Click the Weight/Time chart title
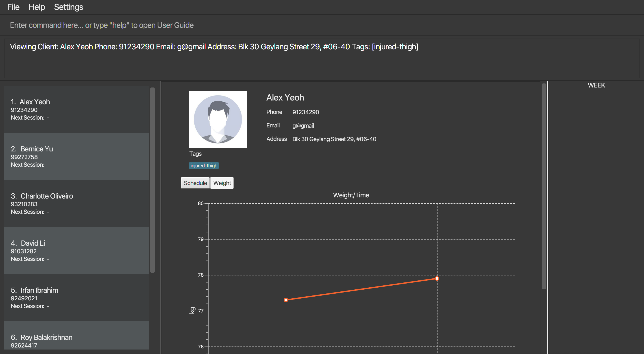The image size is (644, 354). click(351, 195)
